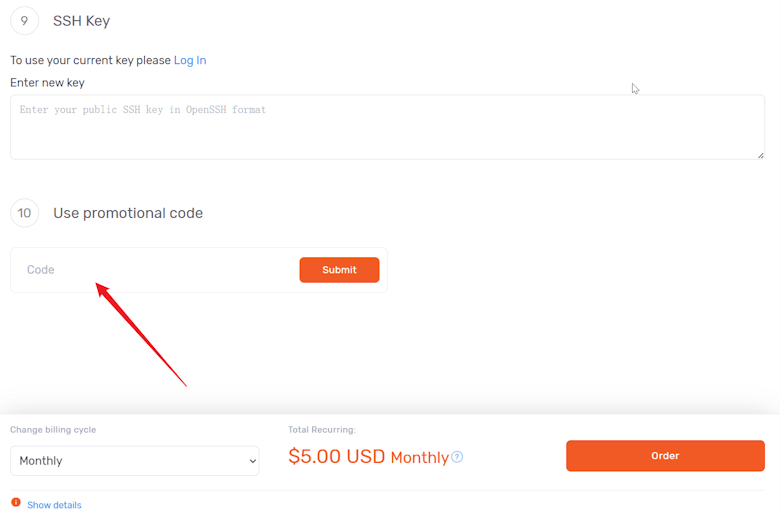The width and height of the screenshot is (780, 517).
Task: Click the textarea resize handle corner
Action: [761, 156]
